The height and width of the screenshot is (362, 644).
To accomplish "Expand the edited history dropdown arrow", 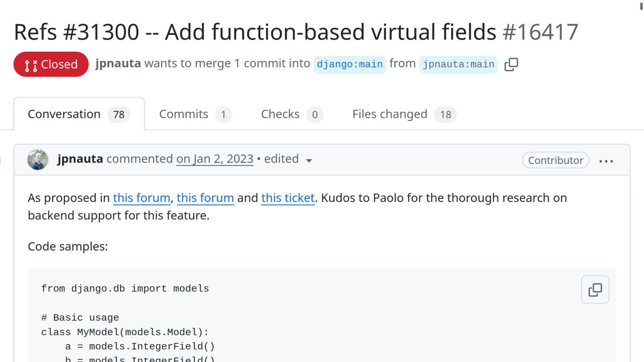I will pyautogui.click(x=309, y=160).
